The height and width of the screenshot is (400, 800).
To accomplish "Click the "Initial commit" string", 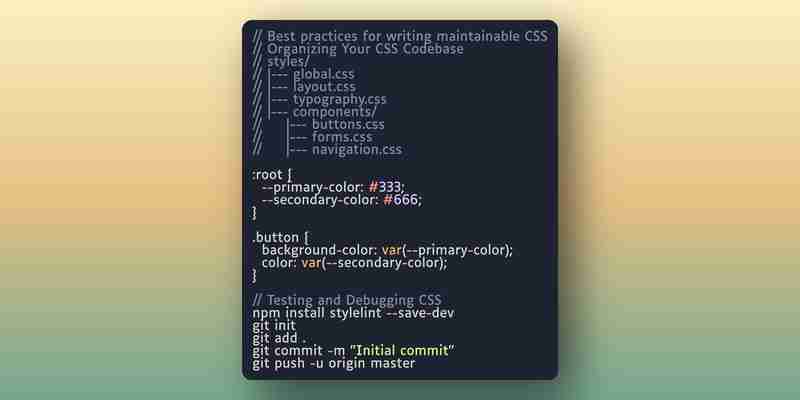I will point(402,351).
